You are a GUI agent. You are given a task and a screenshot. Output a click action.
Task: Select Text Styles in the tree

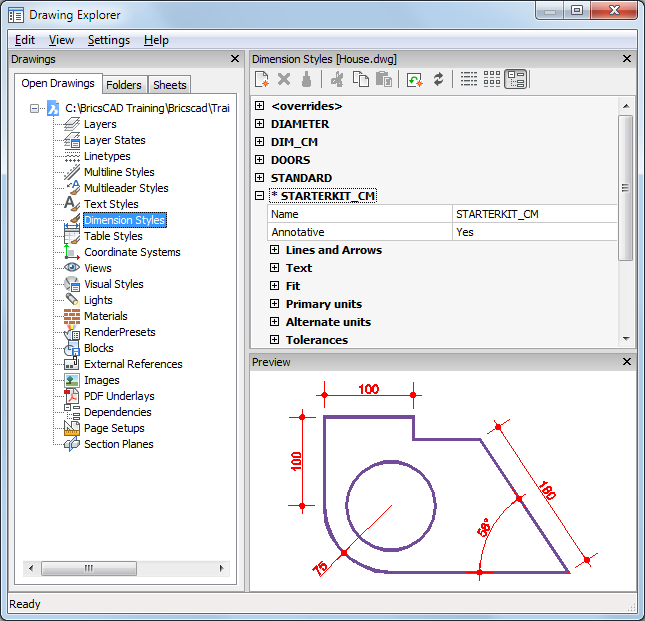111,204
